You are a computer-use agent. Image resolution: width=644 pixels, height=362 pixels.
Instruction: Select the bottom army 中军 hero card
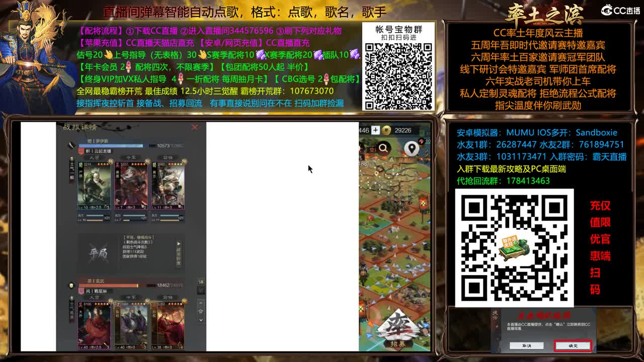(131, 325)
